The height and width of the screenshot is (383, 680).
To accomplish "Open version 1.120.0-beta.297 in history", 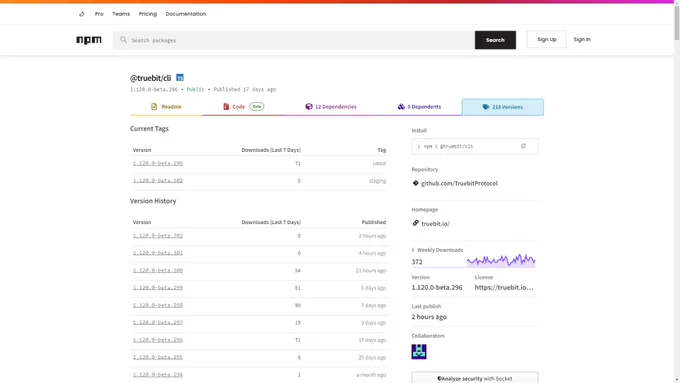I will click(x=158, y=322).
